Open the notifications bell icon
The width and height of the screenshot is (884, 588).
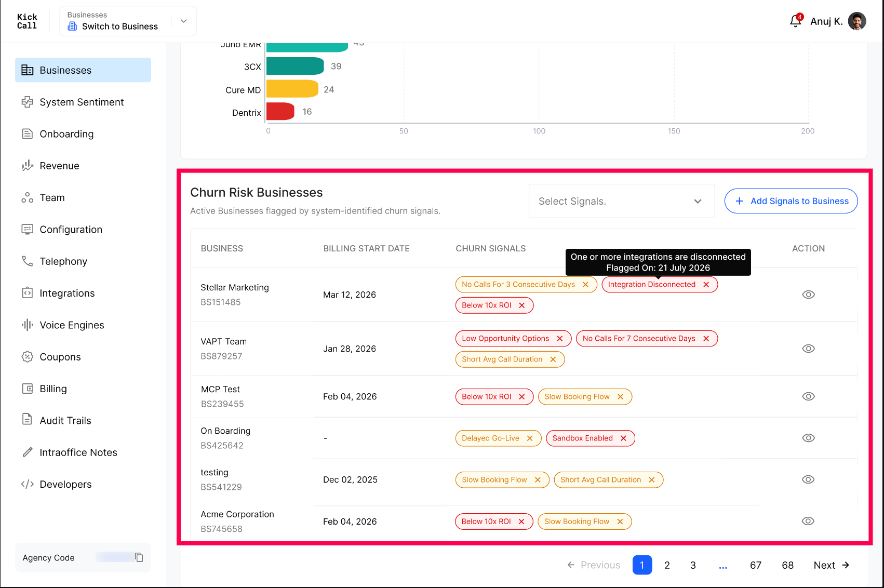click(795, 21)
